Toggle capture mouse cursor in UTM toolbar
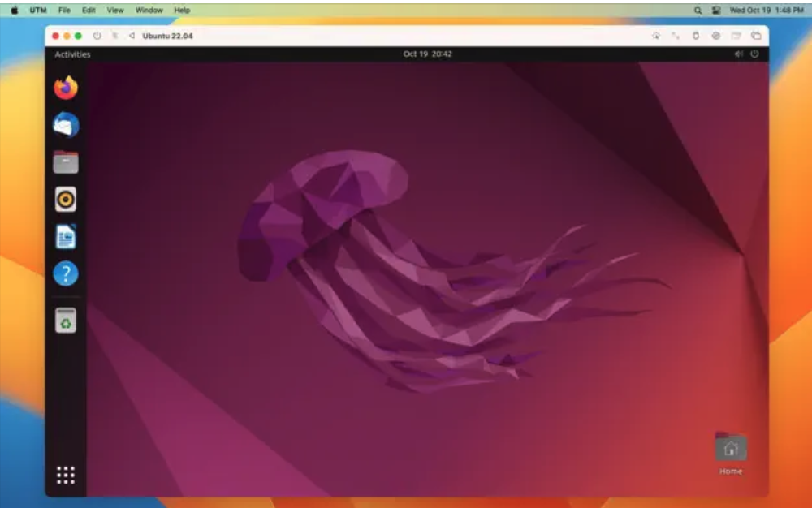The width and height of the screenshot is (812, 508). point(656,36)
